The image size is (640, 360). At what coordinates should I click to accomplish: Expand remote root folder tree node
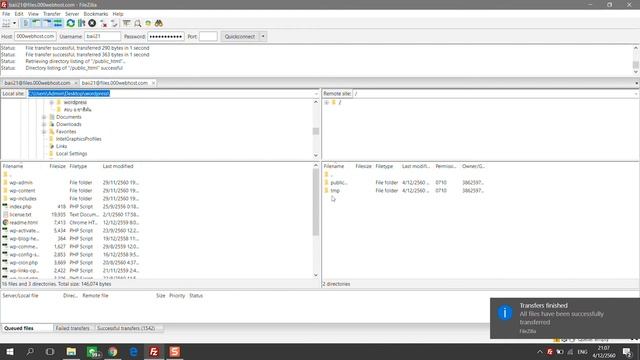point(327,102)
